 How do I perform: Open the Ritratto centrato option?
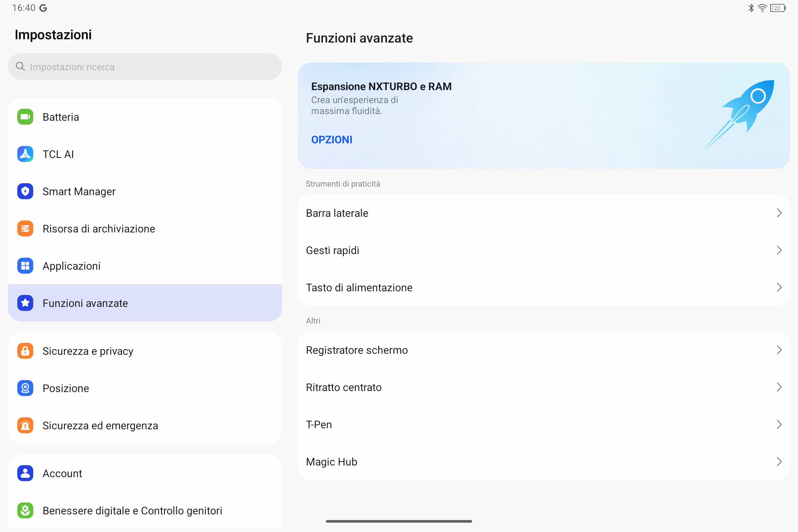click(x=544, y=387)
